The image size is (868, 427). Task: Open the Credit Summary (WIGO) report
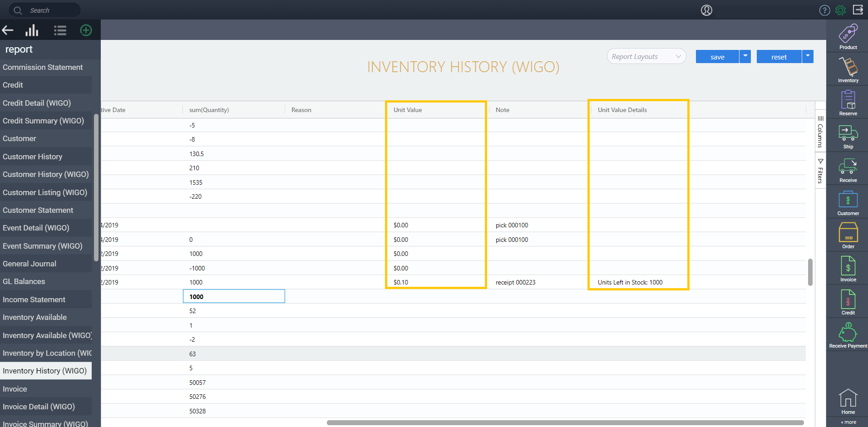tap(46, 121)
